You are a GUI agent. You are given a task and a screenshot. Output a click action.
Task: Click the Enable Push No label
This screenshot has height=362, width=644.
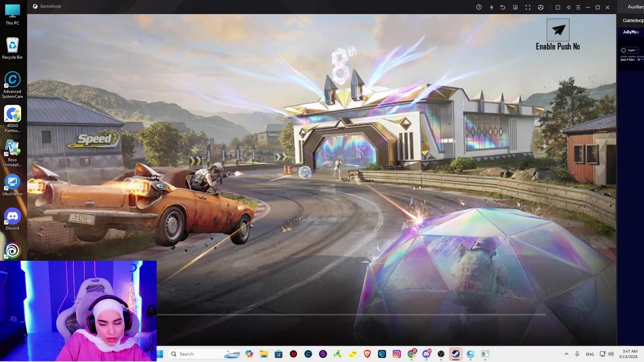point(557,46)
